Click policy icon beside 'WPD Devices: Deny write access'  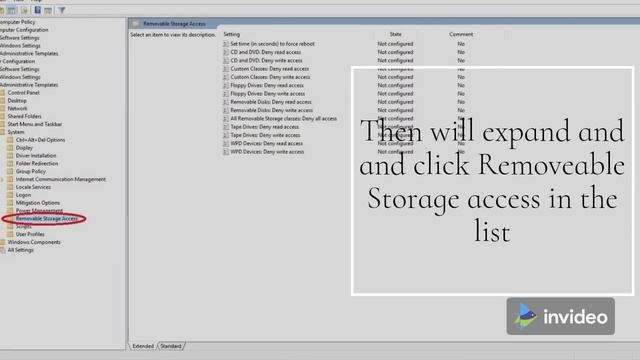[x=226, y=152]
